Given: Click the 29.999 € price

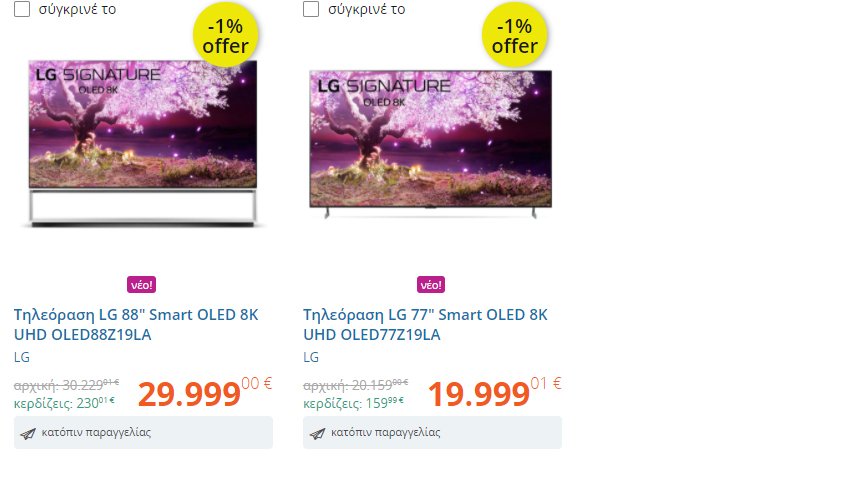Looking at the screenshot, I should tap(205, 393).
